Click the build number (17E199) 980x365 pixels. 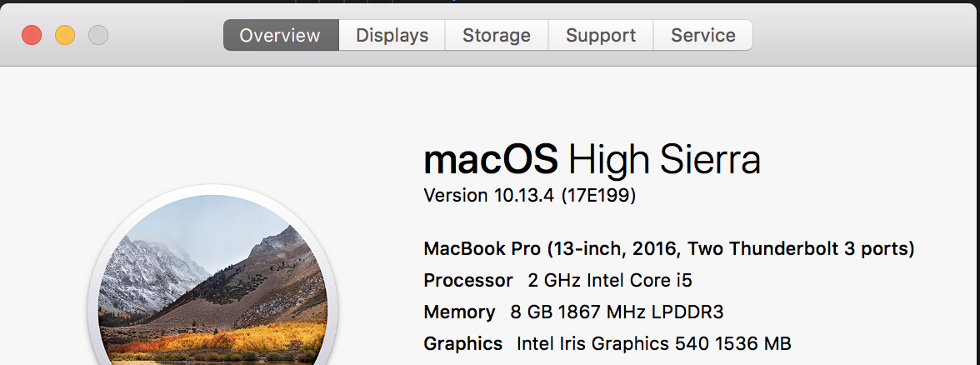(598, 197)
